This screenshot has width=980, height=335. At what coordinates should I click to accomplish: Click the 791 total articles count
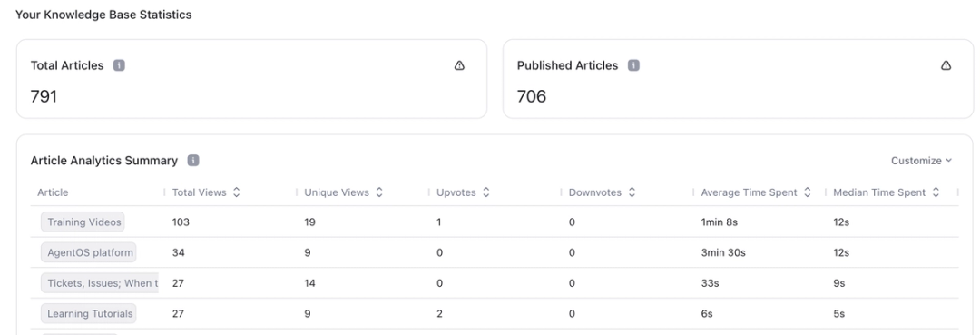point(44,96)
